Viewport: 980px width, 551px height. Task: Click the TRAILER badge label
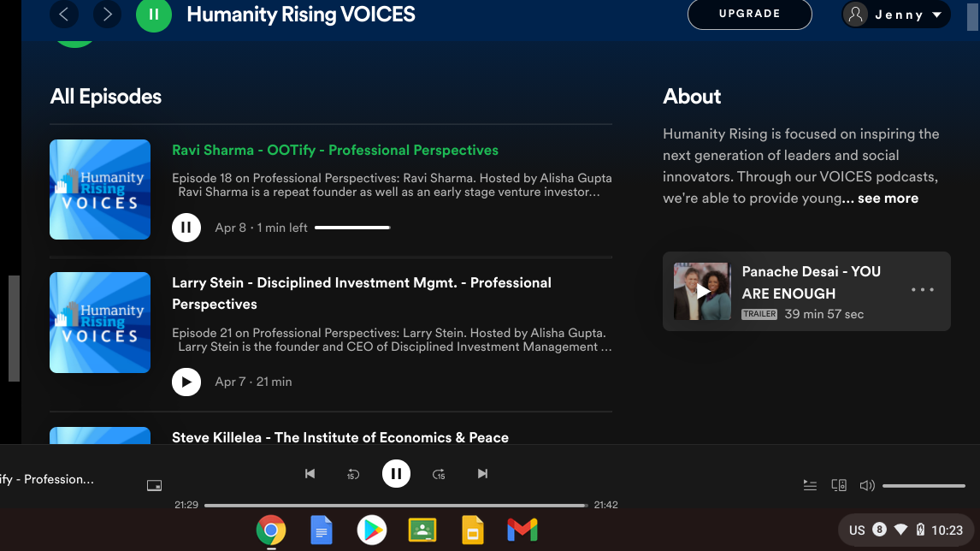pos(759,314)
